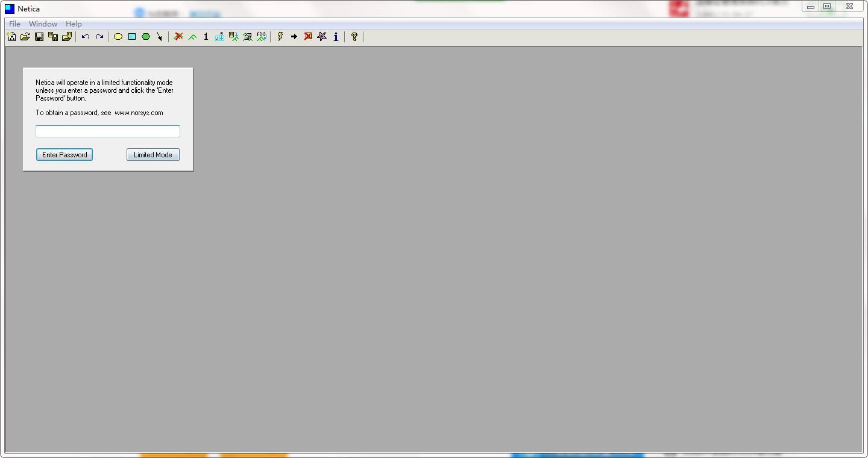The width and height of the screenshot is (868, 458).
Task: Open a file using the folder icon
Action: pyautogui.click(x=25, y=37)
